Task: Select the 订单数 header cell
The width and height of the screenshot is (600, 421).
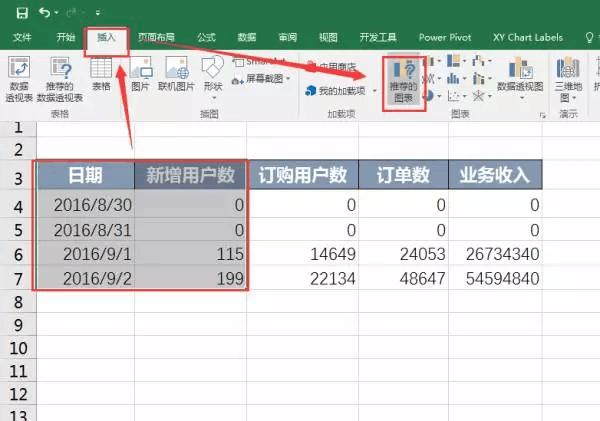Action: click(x=403, y=175)
